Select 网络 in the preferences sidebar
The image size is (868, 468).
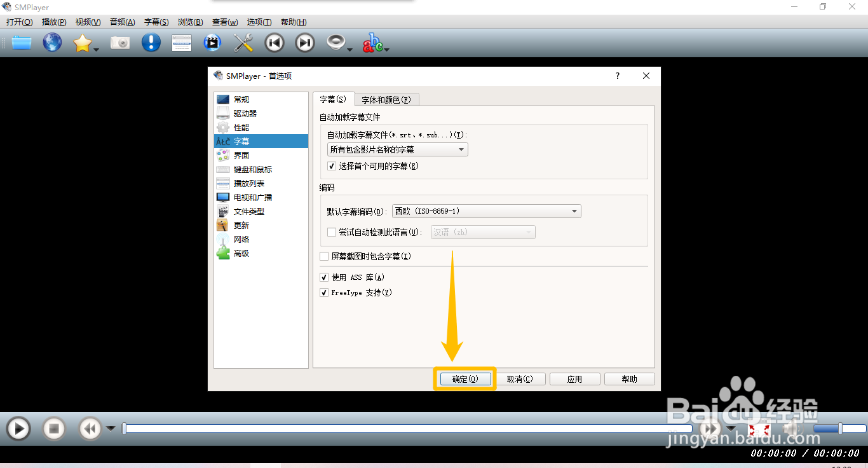pyautogui.click(x=261, y=239)
